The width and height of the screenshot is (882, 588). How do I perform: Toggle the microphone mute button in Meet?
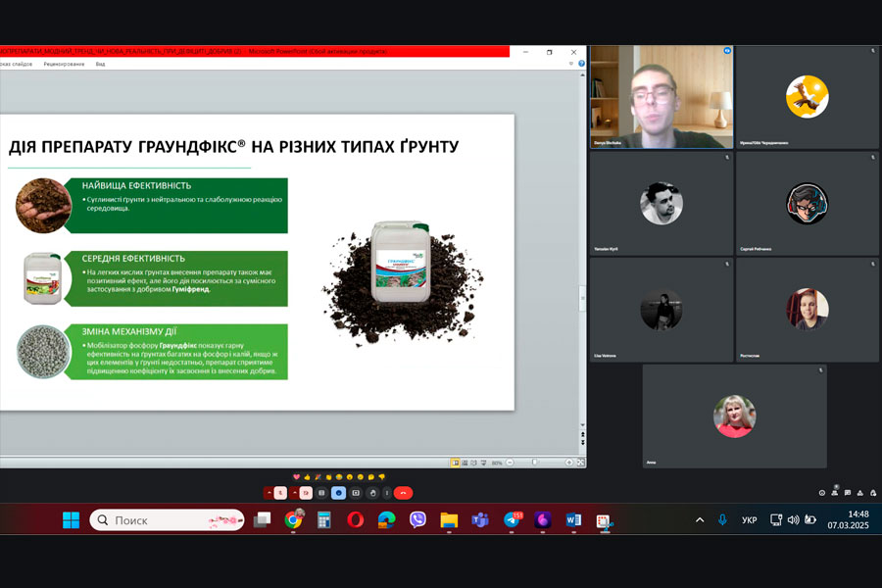point(280,493)
